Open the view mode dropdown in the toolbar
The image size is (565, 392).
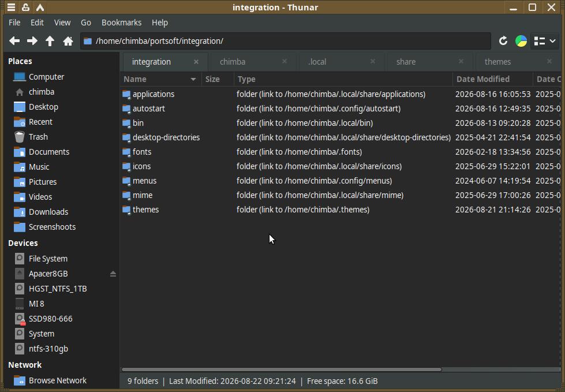coord(545,41)
